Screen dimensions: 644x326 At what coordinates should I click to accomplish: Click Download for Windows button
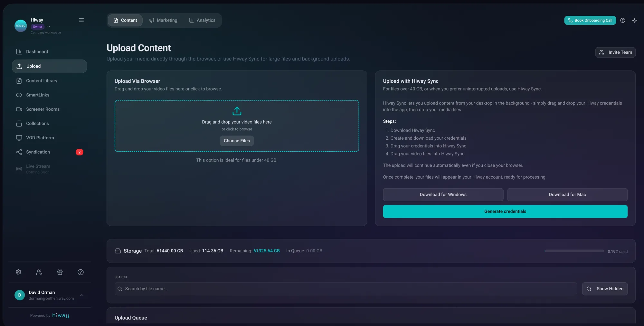[443, 195]
